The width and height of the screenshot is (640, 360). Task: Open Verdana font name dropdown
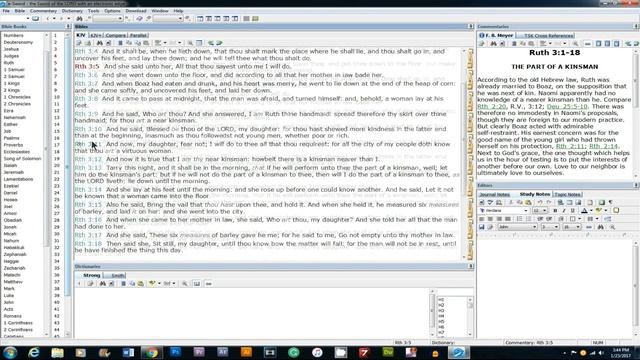526,211
